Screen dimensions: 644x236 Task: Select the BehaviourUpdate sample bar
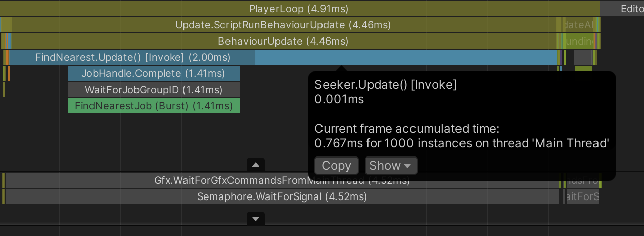(x=283, y=41)
